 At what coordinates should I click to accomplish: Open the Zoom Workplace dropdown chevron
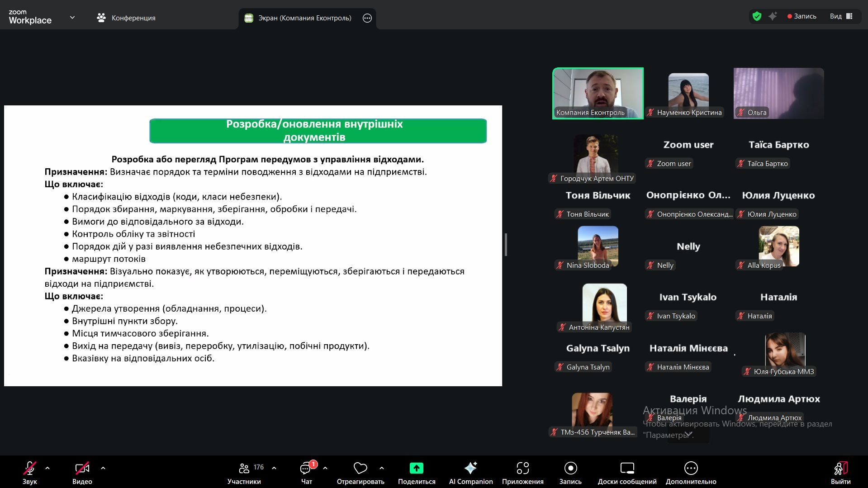(x=72, y=18)
